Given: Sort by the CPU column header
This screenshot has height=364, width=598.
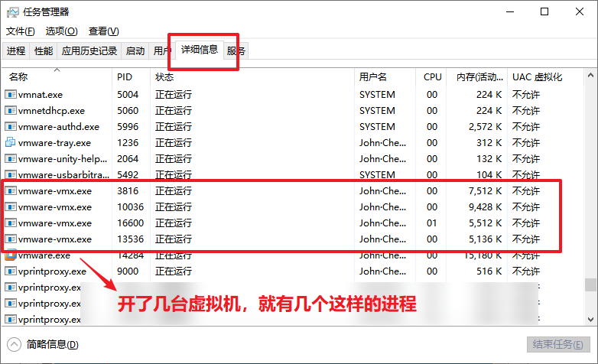Looking at the screenshot, I should pos(431,77).
